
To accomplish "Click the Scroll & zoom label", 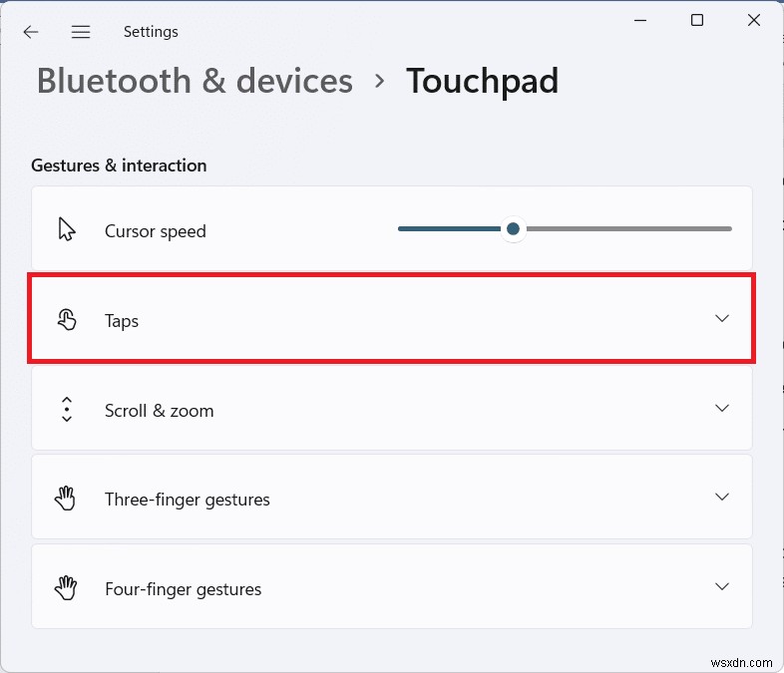I will click(159, 411).
